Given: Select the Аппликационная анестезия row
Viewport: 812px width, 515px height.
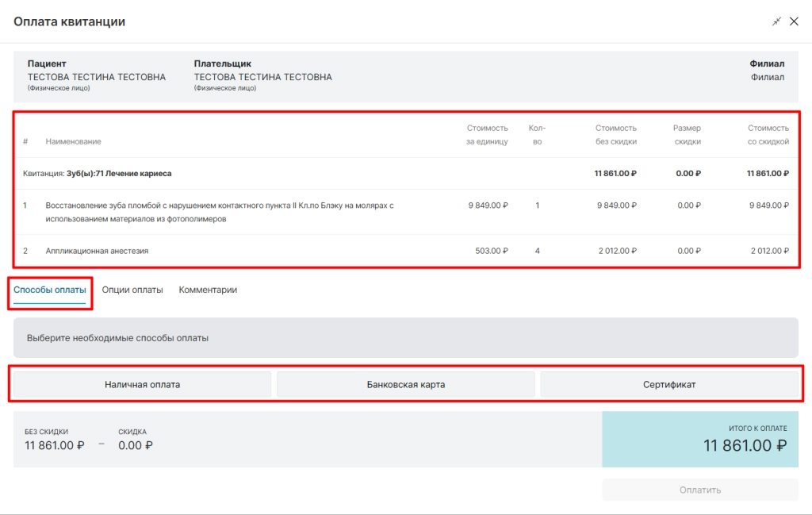Looking at the screenshot, I should (x=406, y=251).
